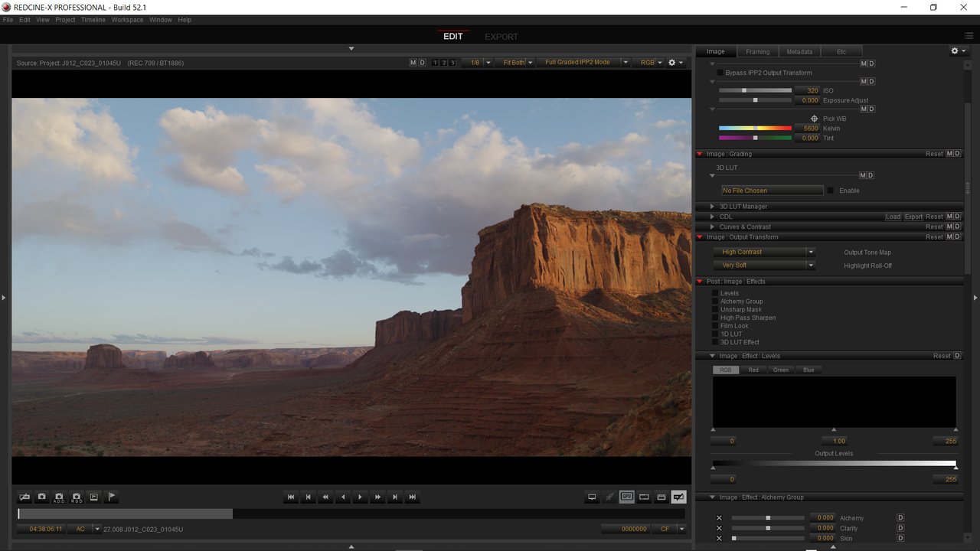
Task: Expand the Curves & Contrast section
Action: 713,227
